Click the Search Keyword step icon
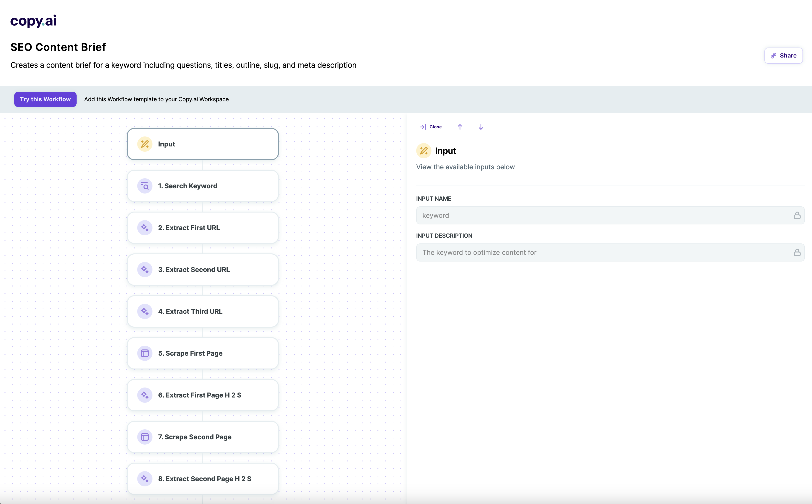812x504 pixels. pyautogui.click(x=145, y=186)
